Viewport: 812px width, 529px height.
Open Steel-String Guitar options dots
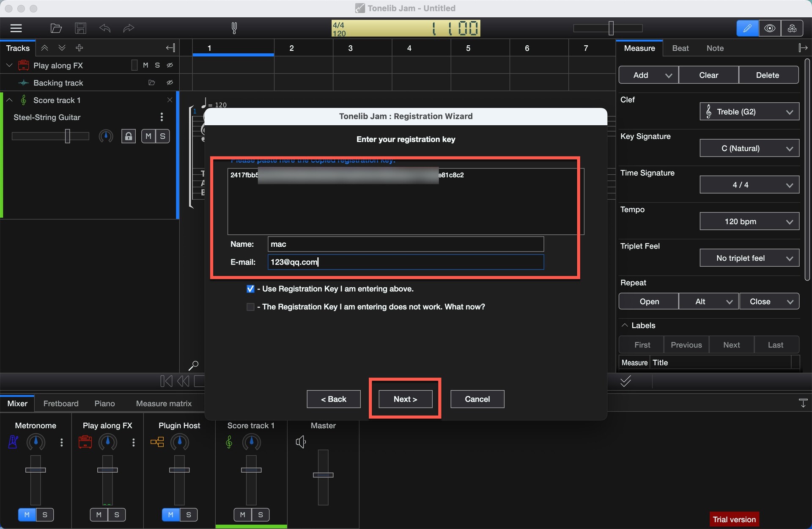[162, 117]
